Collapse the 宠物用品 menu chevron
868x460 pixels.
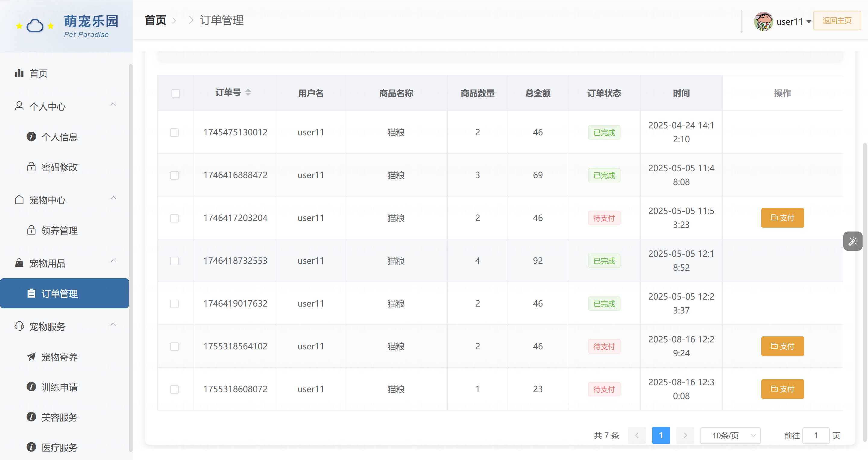(x=114, y=261)
